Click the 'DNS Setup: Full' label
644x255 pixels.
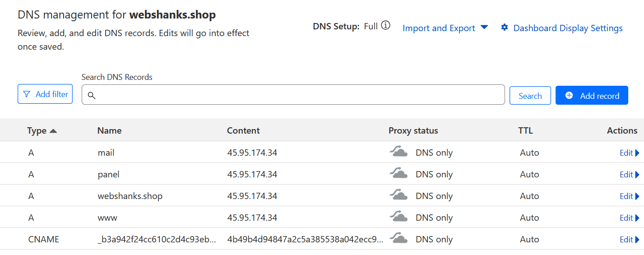[x=345, y=26]
